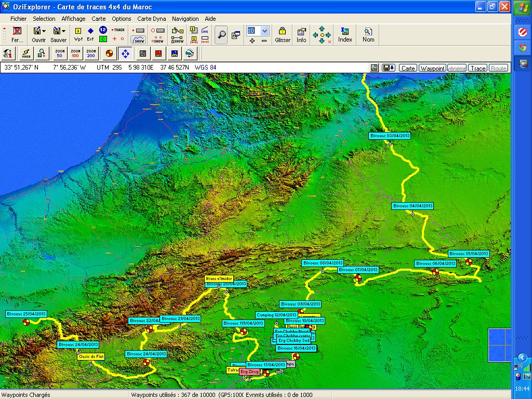Screen dimensions: 532x399
Task: Select the NMEA lightning icon
Action: (25, 53)
